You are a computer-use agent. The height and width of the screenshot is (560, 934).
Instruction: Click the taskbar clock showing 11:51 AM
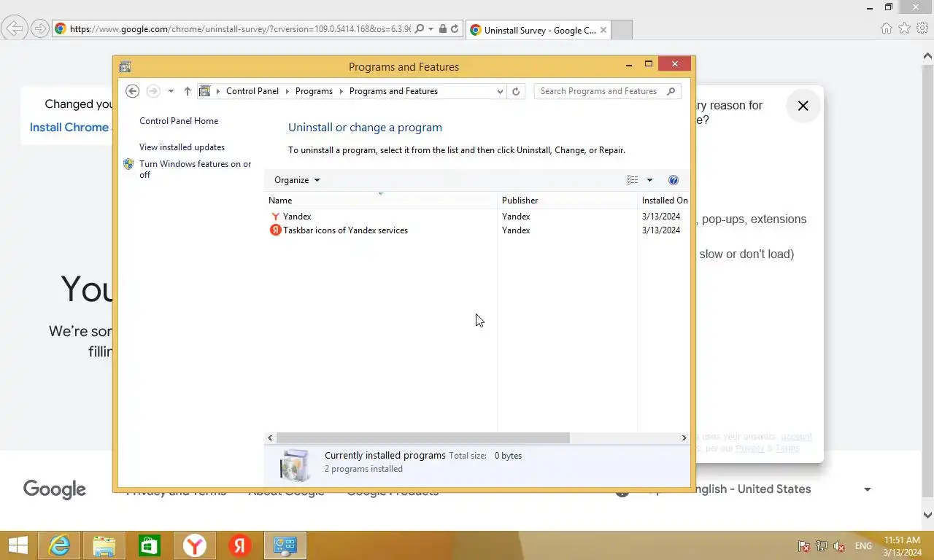point(902,546)
